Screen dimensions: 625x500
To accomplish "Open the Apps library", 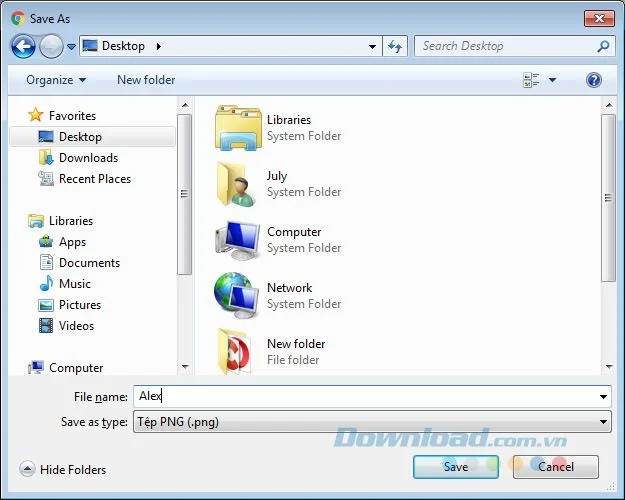I will click(72, 242).
